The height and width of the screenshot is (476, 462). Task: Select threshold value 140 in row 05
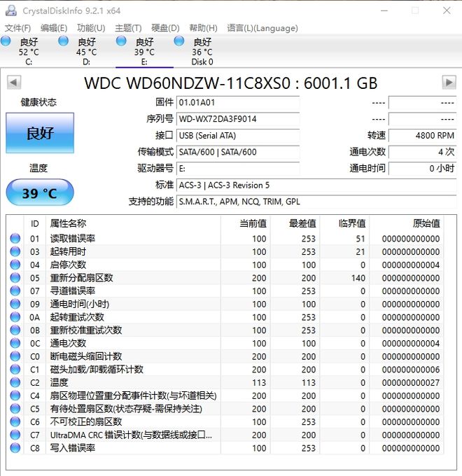[358, 278]
